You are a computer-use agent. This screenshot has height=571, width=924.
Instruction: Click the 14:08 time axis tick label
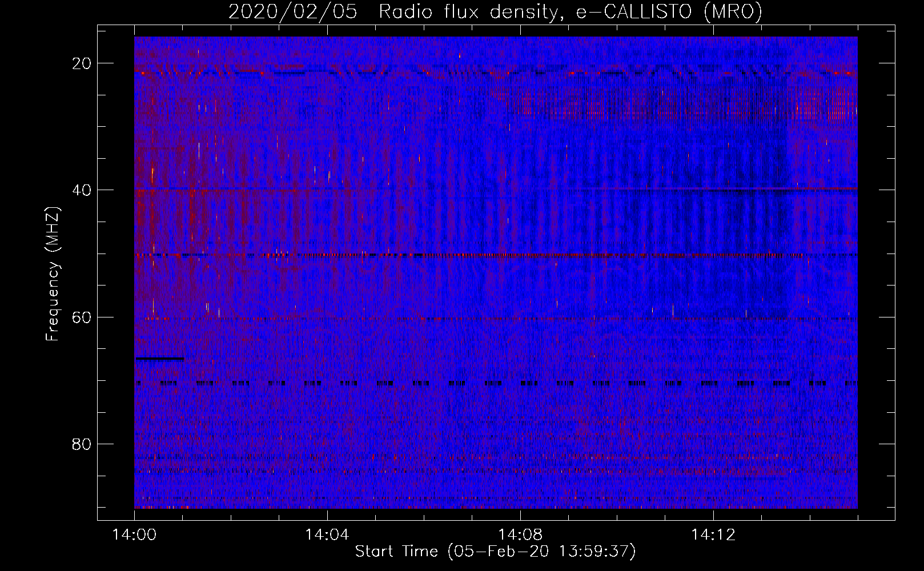pos(520,535)
